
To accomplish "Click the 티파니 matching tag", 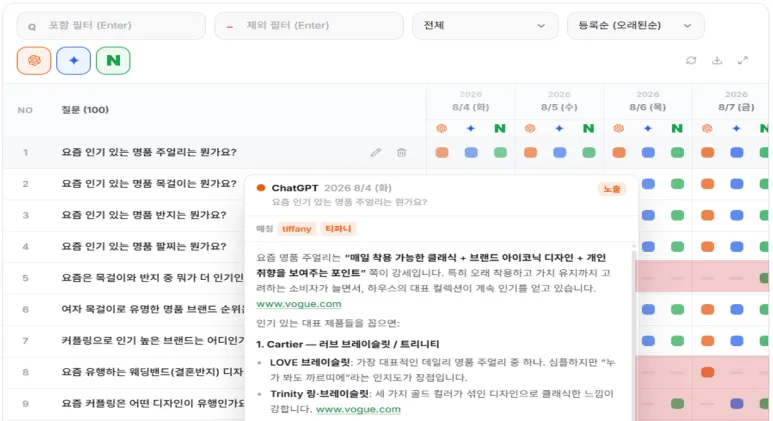I will point(338,229).
